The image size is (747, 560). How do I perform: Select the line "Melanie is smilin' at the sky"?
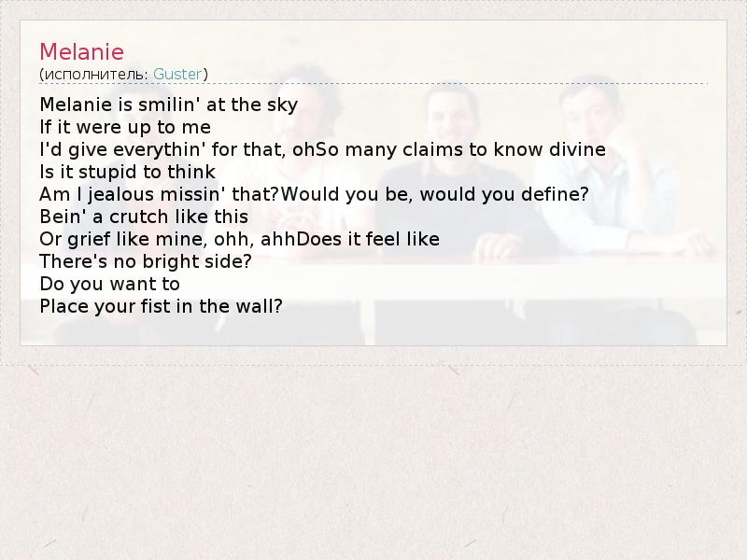click(x=169, y=105)
